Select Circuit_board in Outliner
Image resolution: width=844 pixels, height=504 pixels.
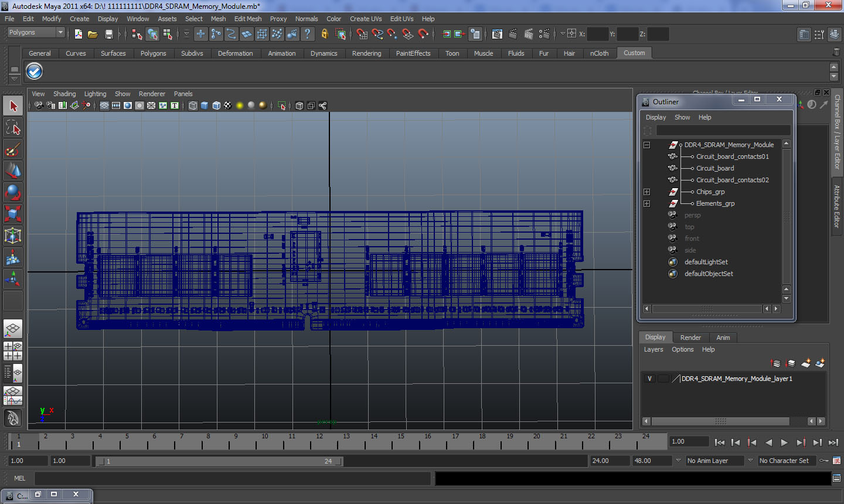(x=715, y=168)
